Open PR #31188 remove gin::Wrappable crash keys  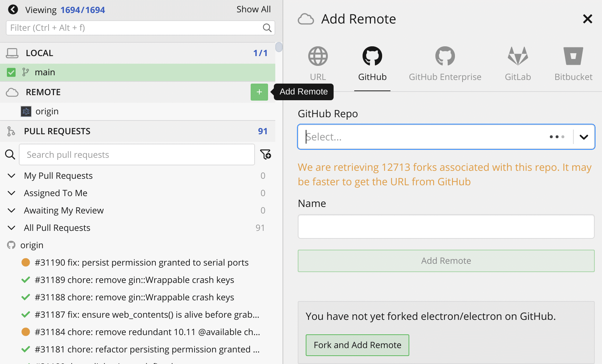134,297
